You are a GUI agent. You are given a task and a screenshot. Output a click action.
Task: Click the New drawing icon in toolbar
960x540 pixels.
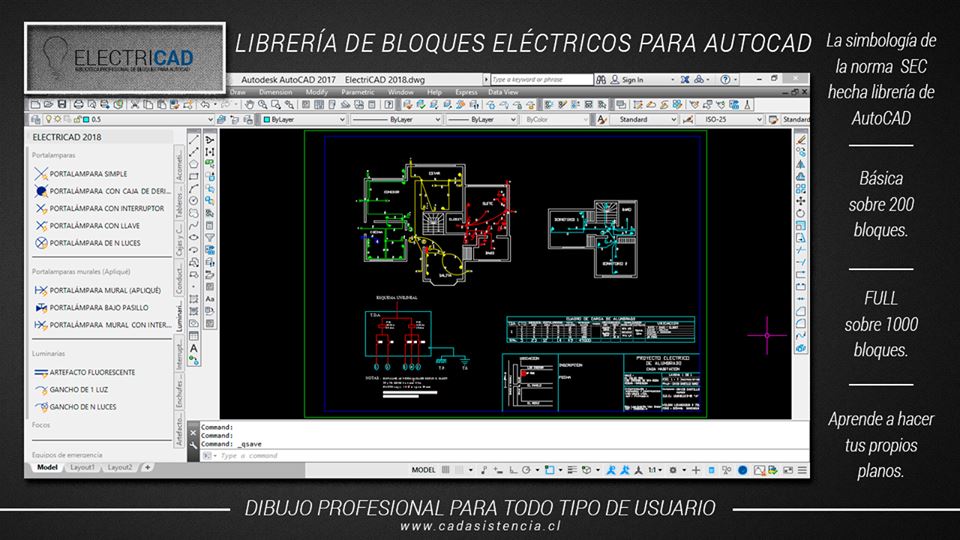pyautogui.click(x=36, y=105)
